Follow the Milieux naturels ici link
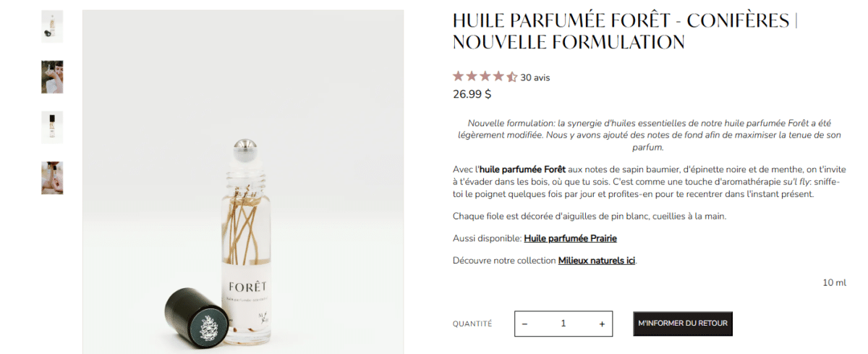 [x=597, y=261]
